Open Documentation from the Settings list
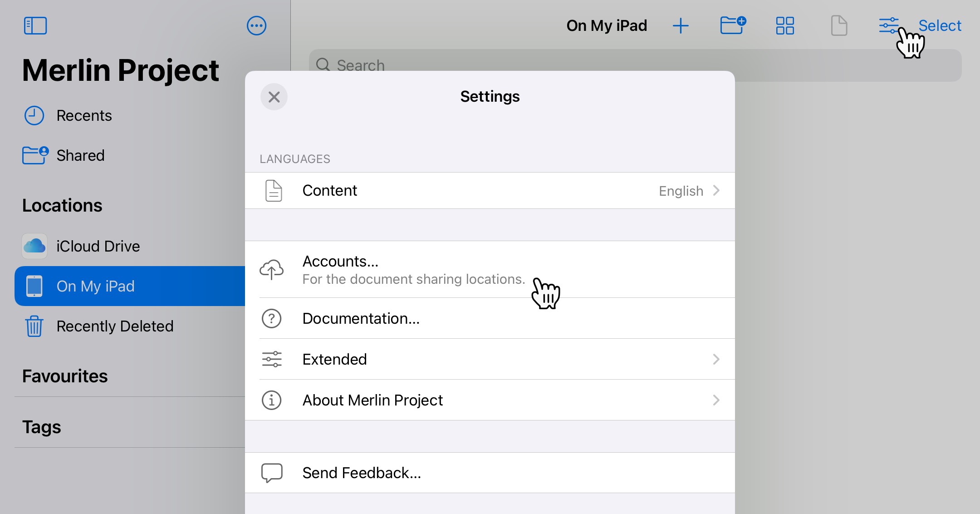 pyautogui.click(x=361, y=318)
